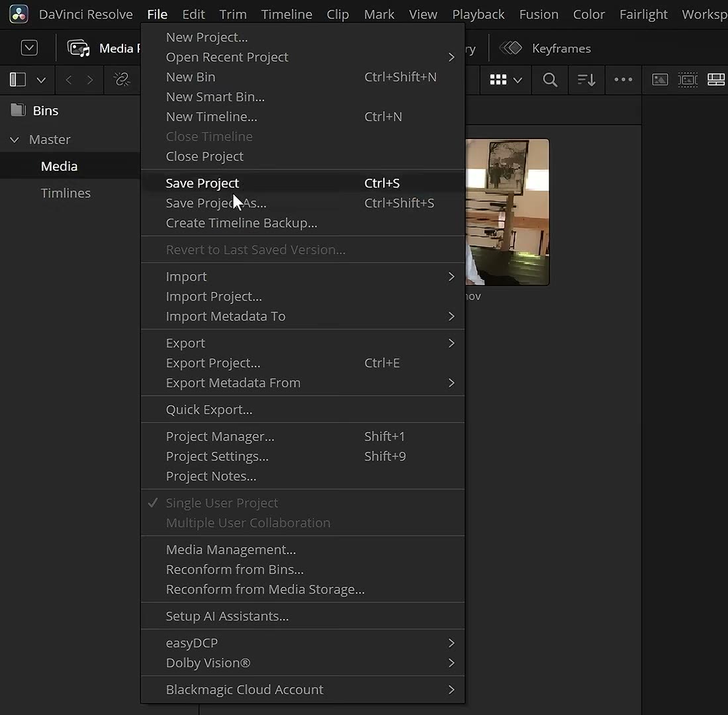Collapse the Master bin tree
Screen dimensions: 728x715
pos(15,140)
